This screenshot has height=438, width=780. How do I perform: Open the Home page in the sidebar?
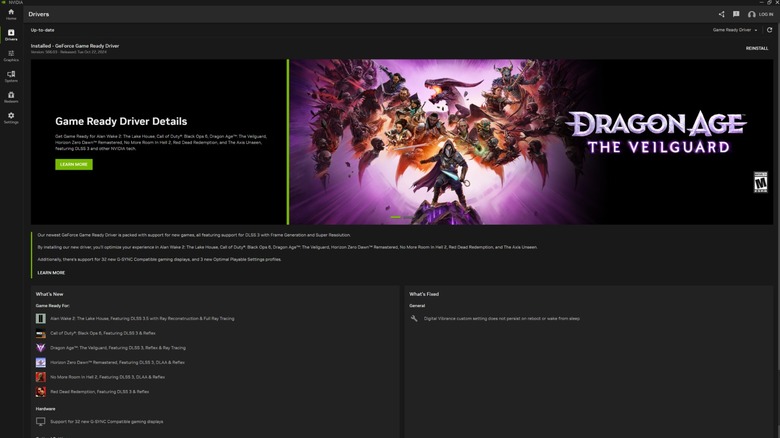pos(11,14)
